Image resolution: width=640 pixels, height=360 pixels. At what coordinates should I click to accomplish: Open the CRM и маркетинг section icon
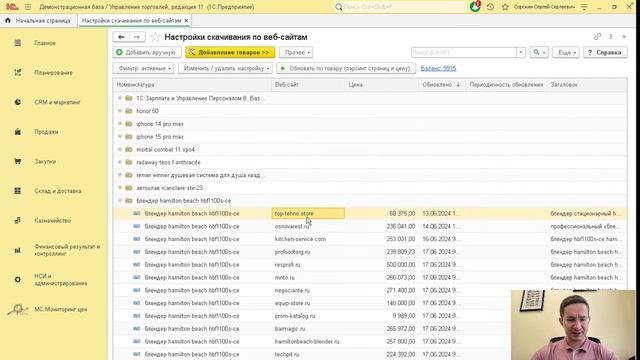point(18,102)
